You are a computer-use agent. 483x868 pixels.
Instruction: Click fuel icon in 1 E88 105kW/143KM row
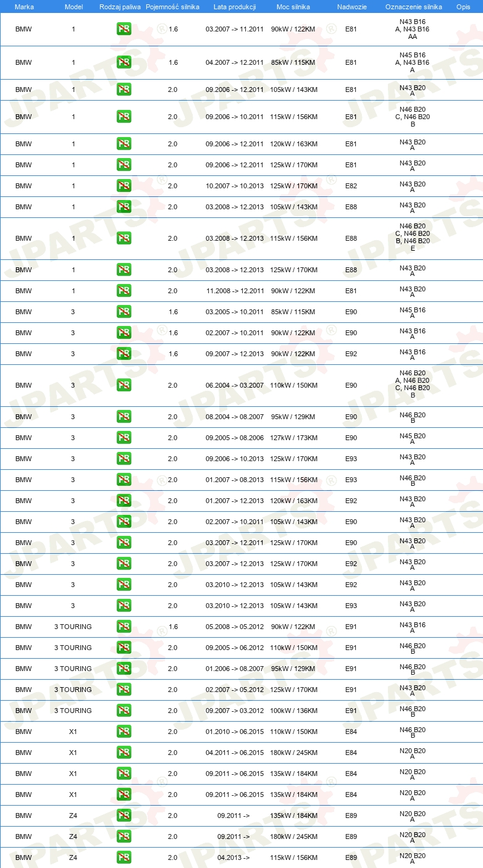[124, 207]
